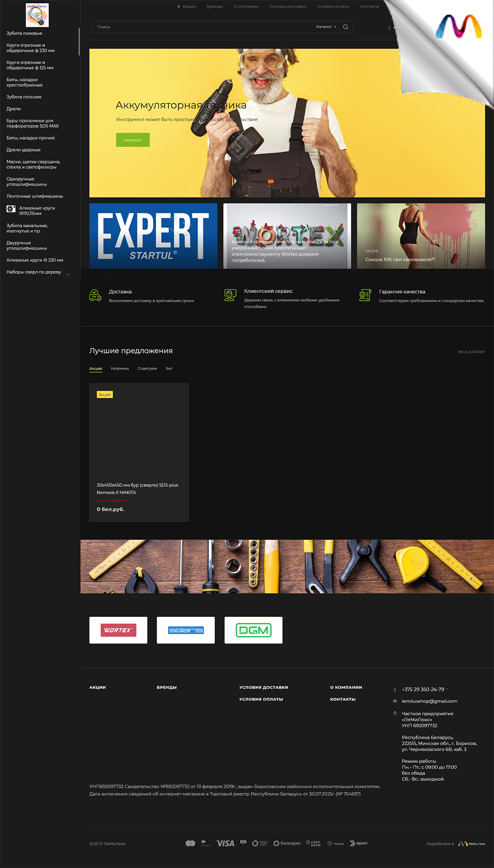Click the Клиентский сервис icon

pyautogui.click(x=230, y=295)
